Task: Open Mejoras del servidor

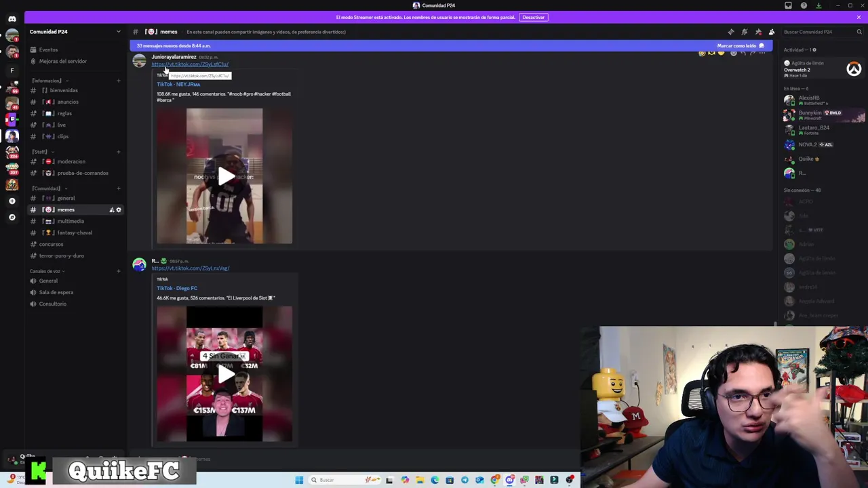Action: [76, 61]
